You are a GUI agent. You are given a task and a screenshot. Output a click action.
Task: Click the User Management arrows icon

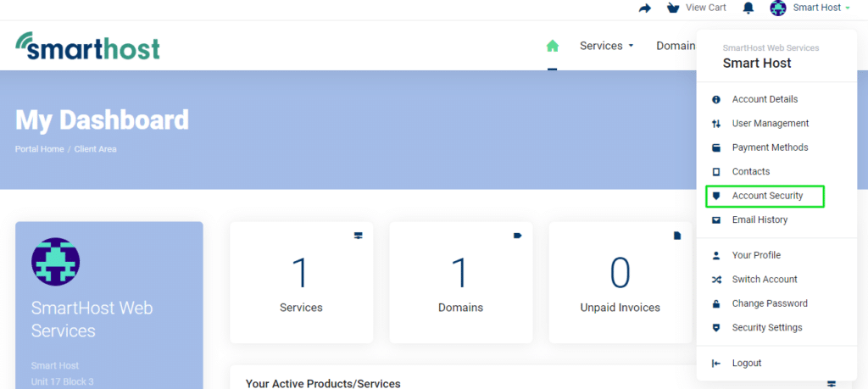click(716, 124)
